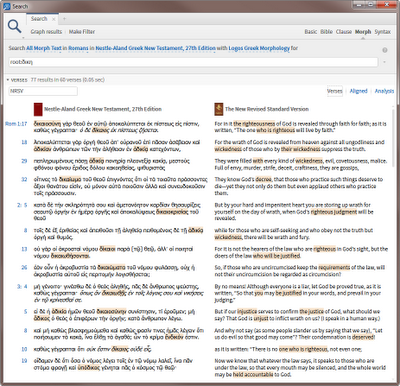Image resolution: width=400 pixels, height=386 pixels.
Task: Click the NRSV version input box
Action: click(43, 91)
